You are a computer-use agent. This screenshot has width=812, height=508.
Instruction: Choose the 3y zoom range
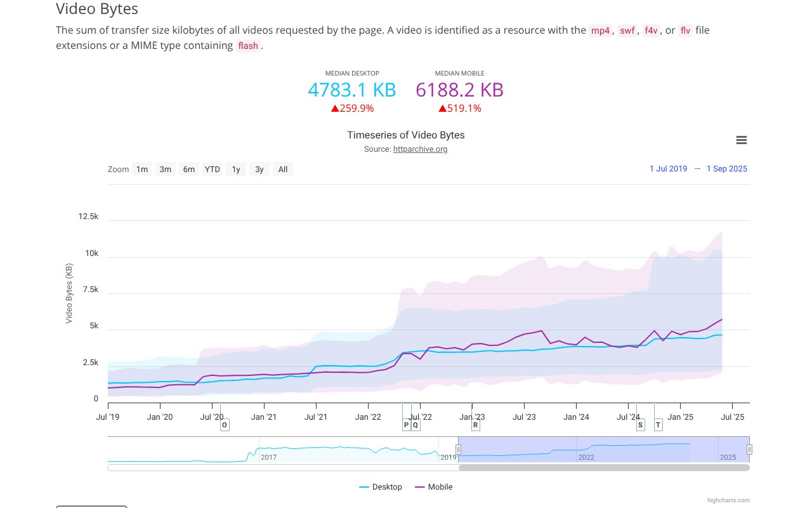(x=259, y=170)
